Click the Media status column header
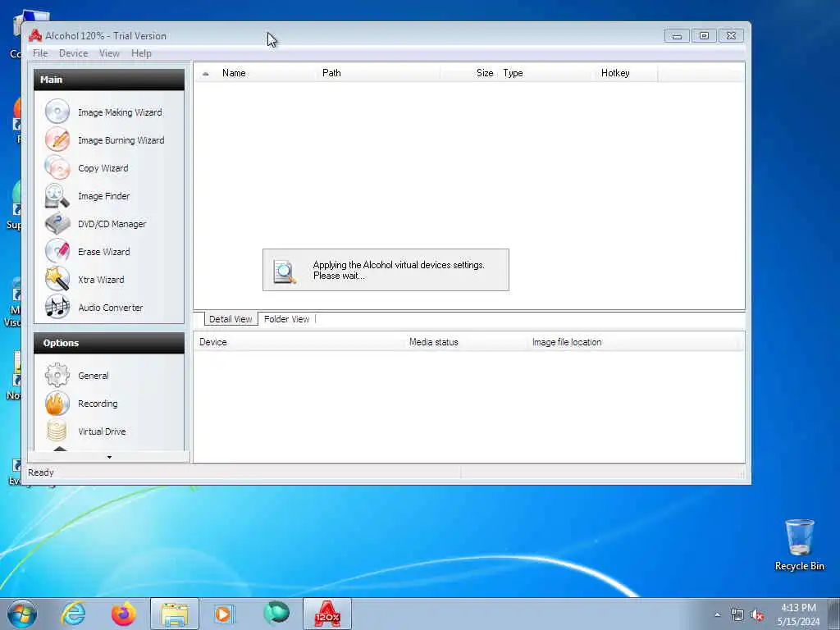Screen dimensions: 840x630 pyautogui.click(x=467, y=342)
